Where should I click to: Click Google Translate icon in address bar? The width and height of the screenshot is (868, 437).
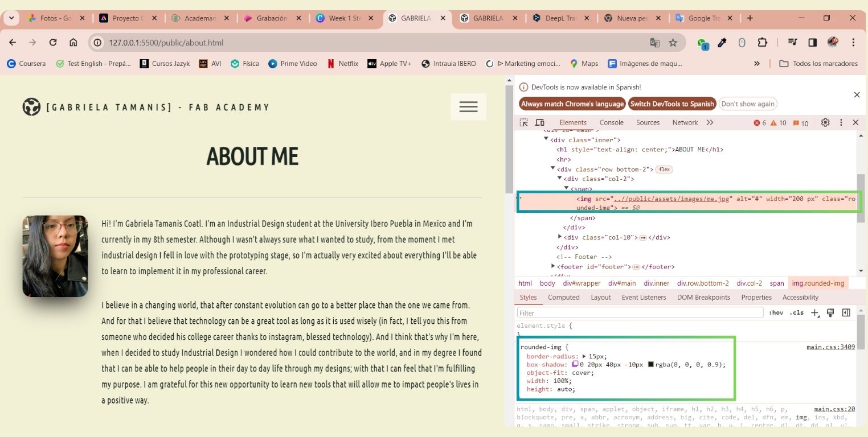[x=655, y=43]
